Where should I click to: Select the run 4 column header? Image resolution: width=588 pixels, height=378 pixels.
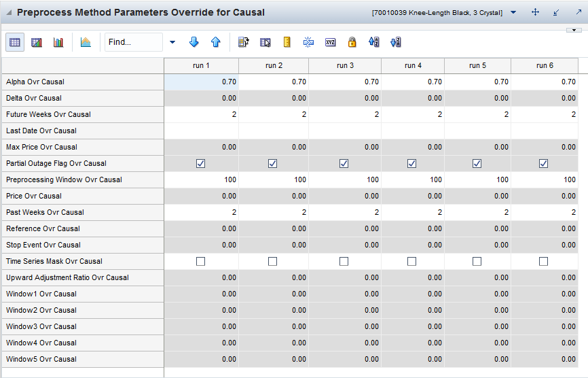413,66
